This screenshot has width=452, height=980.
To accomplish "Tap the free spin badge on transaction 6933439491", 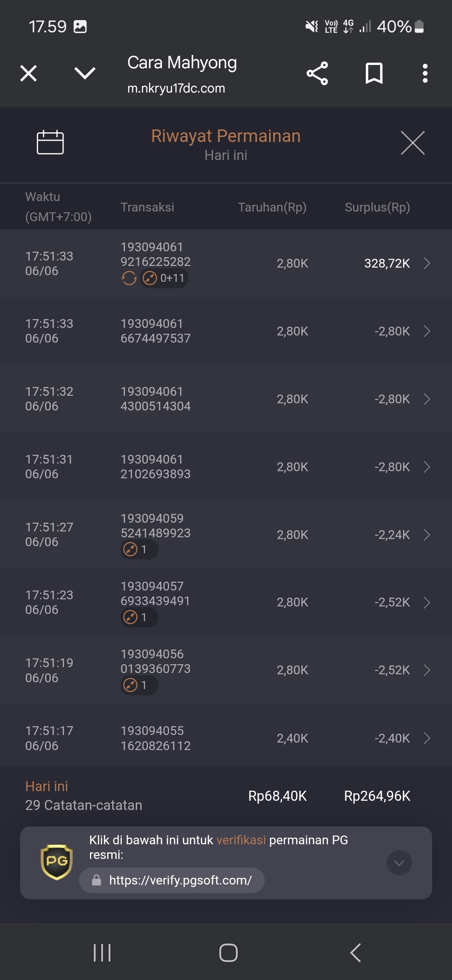I will 139,617.
